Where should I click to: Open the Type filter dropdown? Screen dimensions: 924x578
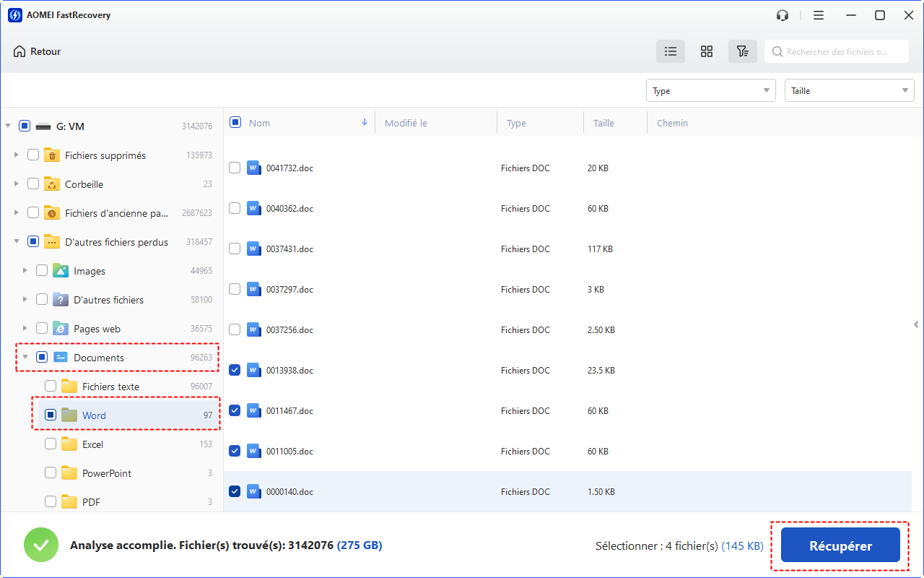710,90
